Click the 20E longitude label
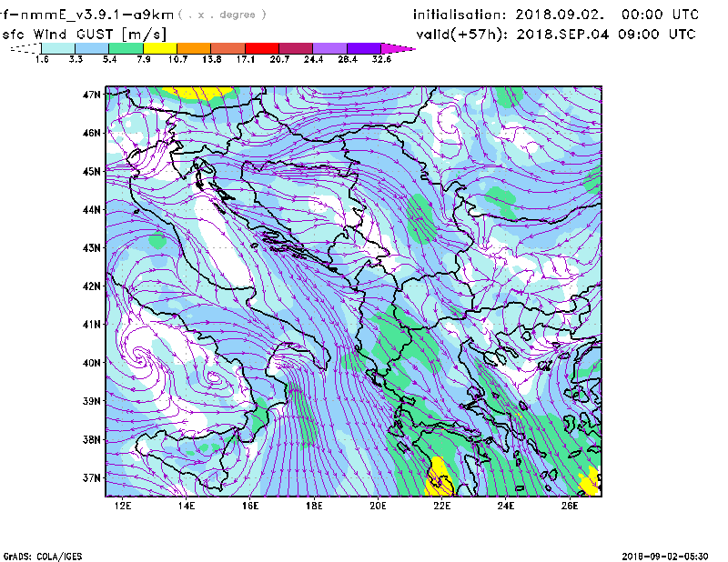Image resolution: width=728 pixels, height=562 pixels. [378, 506]
